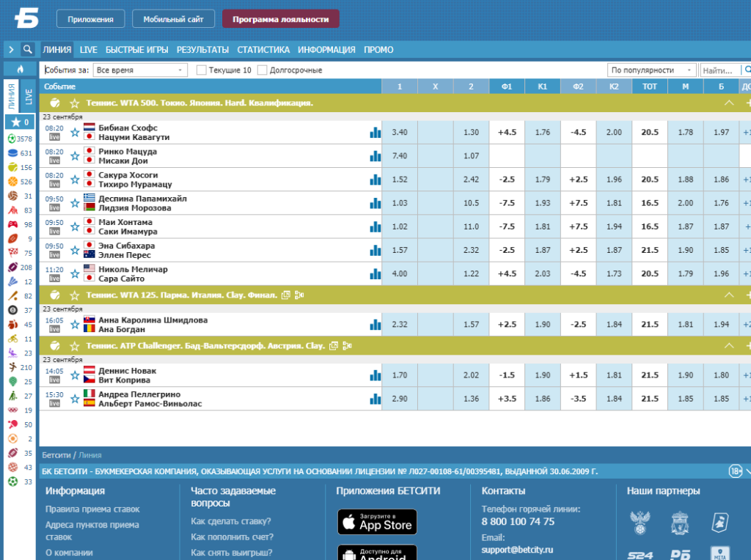Open the РЕЗУЛЬТАТЫ menu item
The image size is (751, 560).
pyautogui.click(x=202, y=50)
